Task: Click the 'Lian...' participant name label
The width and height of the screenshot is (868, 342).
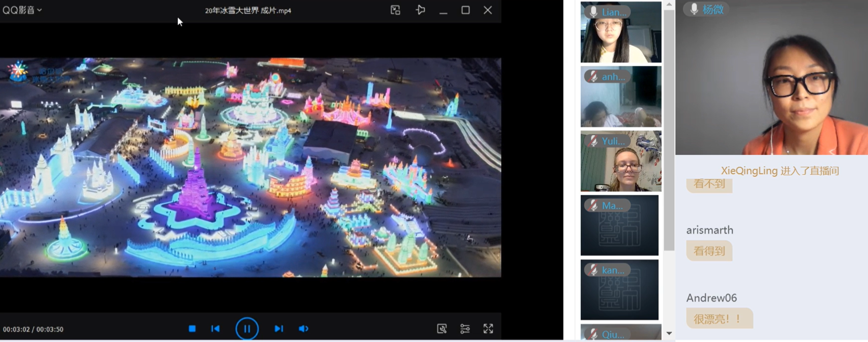Action: coord(614,12)
